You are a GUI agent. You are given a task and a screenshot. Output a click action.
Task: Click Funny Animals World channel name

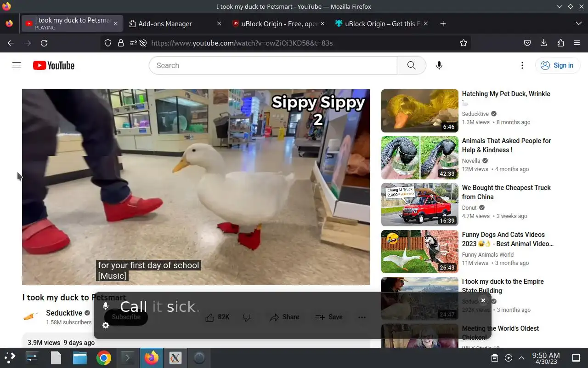pos(488,255)
